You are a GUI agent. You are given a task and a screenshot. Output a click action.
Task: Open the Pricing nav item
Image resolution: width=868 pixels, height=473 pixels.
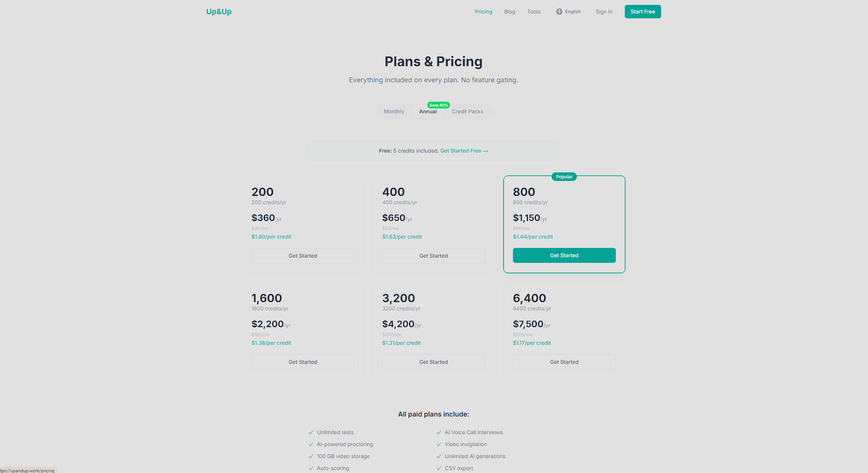(x=483, y=12)
